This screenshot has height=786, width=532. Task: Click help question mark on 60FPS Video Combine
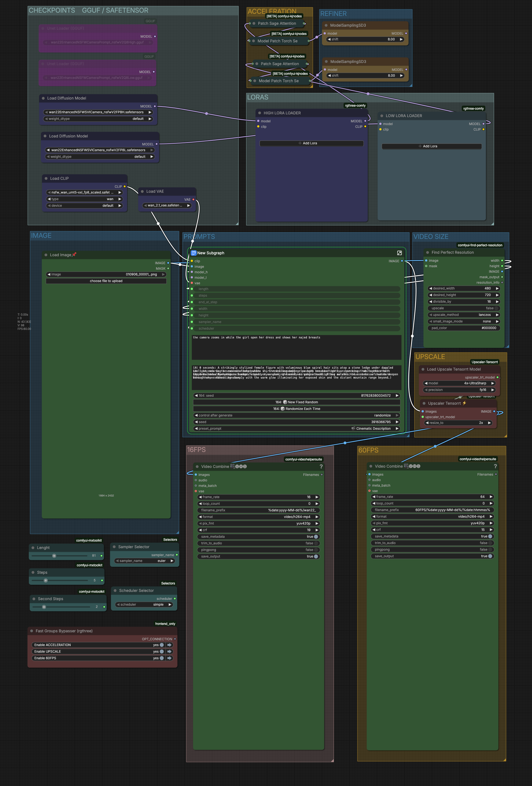[x=495, y=466]
